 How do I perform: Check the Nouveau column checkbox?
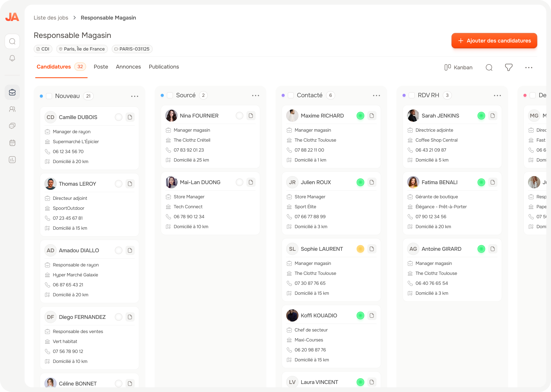(x=49, y=96)
